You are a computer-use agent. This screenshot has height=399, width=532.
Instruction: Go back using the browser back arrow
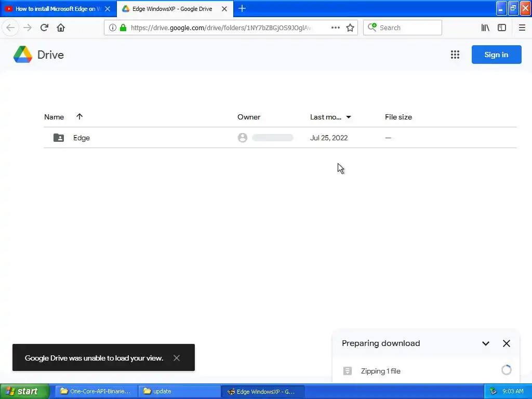[10, 28]
